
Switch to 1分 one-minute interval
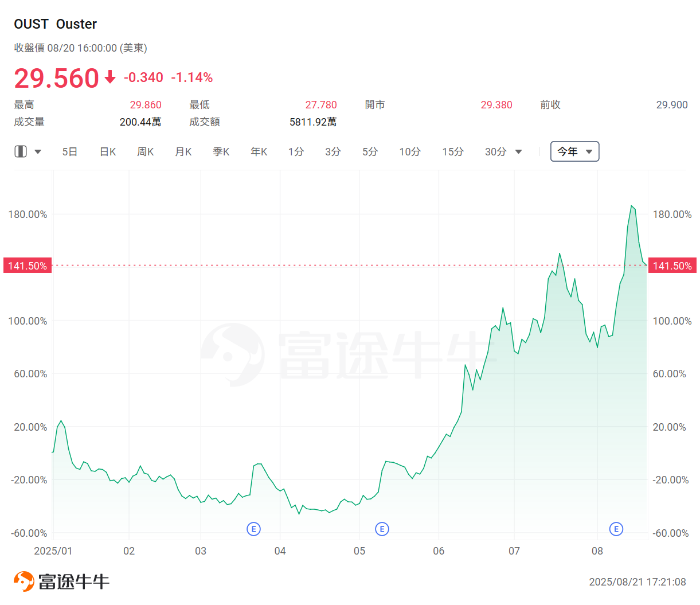tap(296, 151)
